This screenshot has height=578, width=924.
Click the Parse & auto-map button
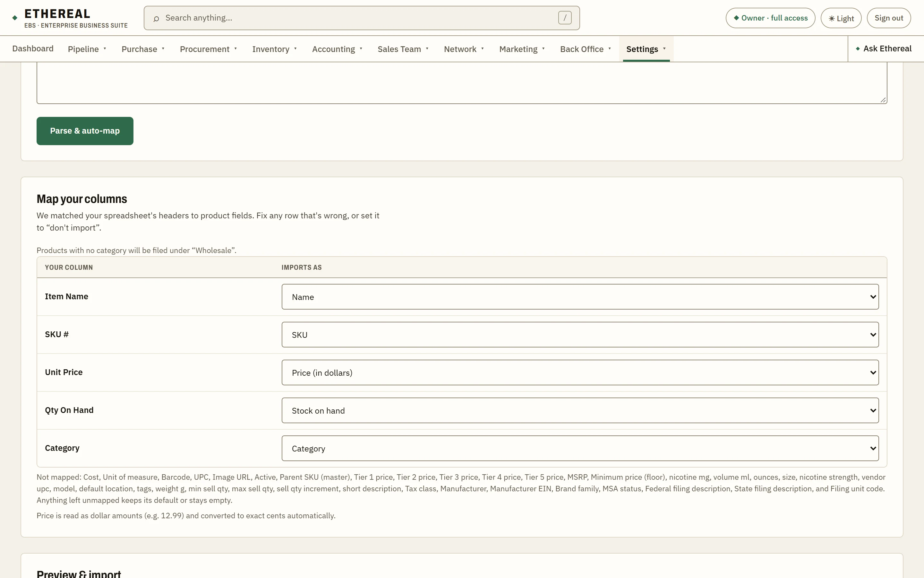[x=85, y=131]
